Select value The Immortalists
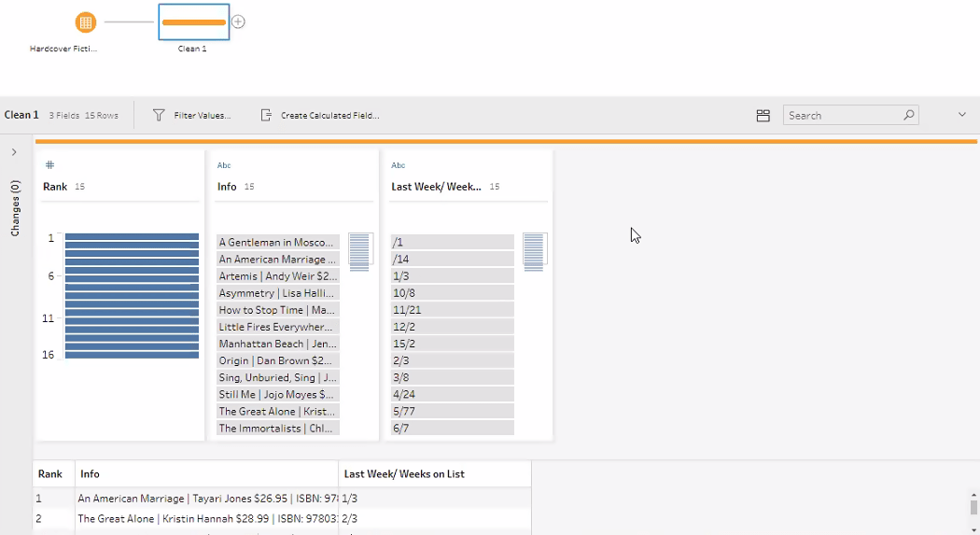 tap(278, 428)
